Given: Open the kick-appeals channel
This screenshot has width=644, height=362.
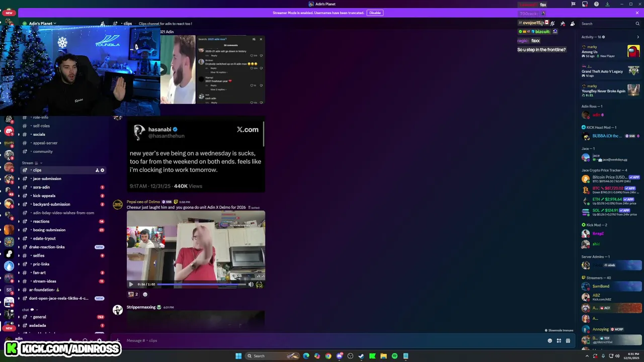Looking at the screenshot, I should tap(64, 196).
